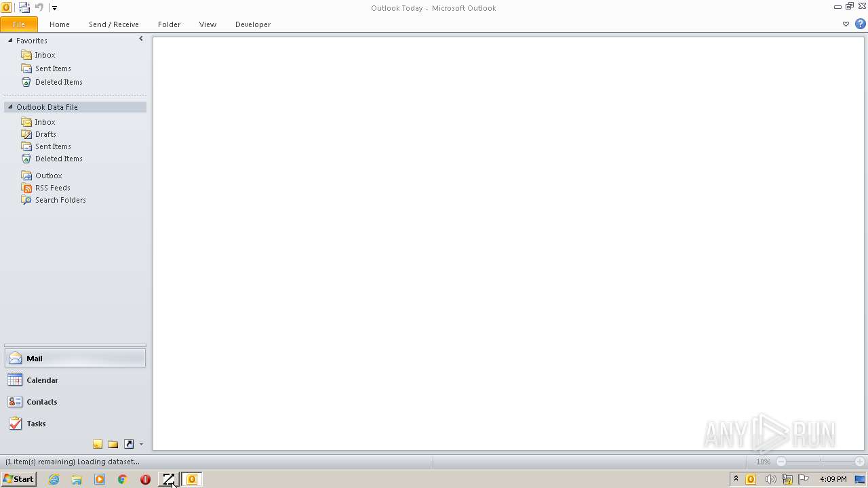This screenshot has width=868, height=488.
Task: Switch to the Folder tab
Action: click(x=170, y=24)
